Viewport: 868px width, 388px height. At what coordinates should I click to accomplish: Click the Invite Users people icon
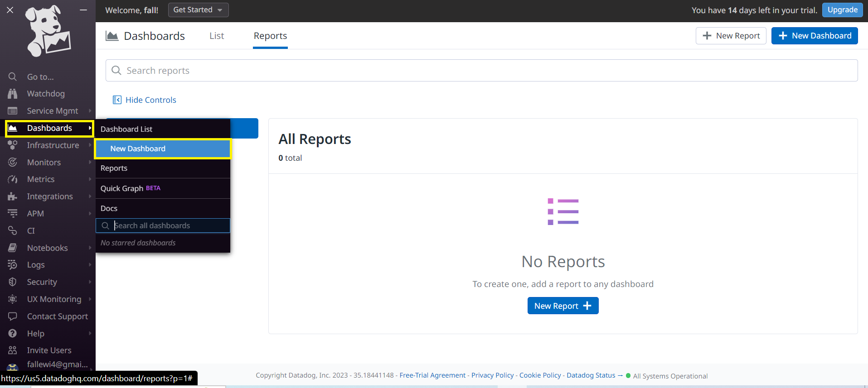pyautogui.click(x=13, y=350)
